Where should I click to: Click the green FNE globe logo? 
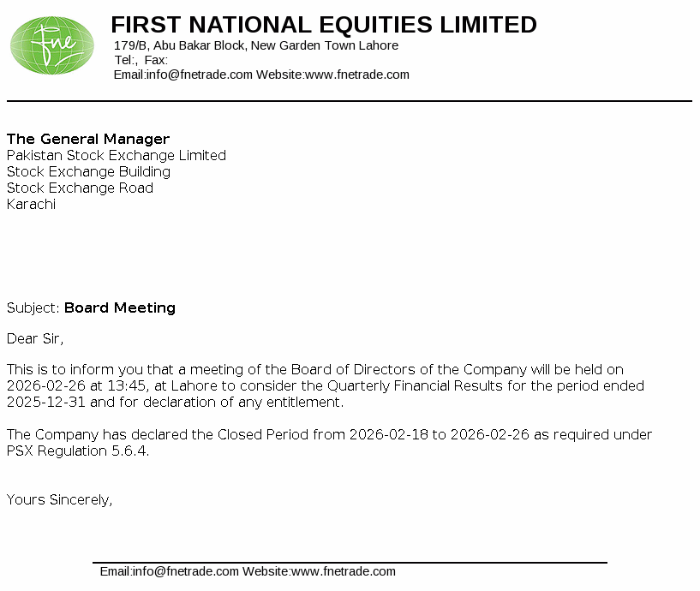(x=52, y=45)
